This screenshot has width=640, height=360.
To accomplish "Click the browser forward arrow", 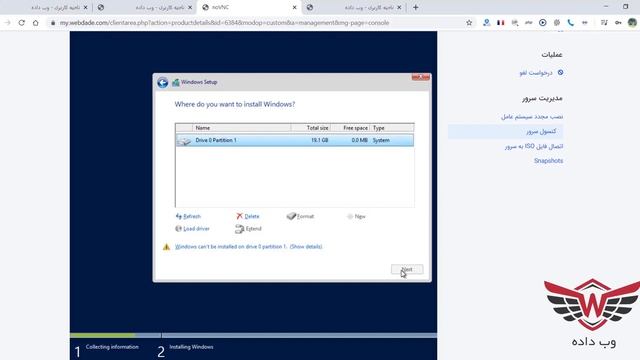I will [7, 23].
